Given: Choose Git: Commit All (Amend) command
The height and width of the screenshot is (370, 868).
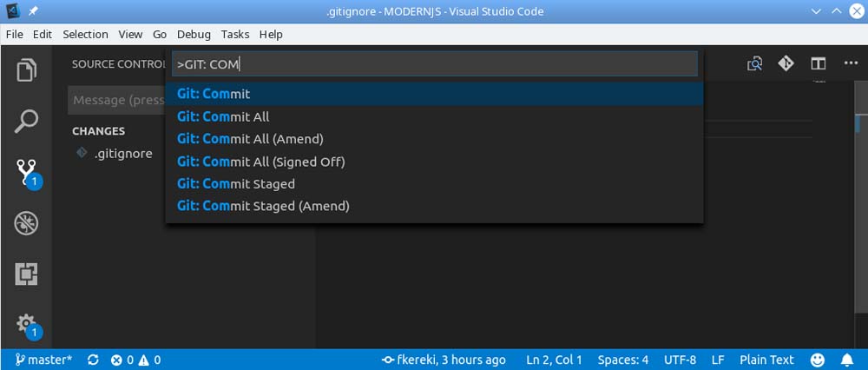Looking at the screenshot, I should [x=250, y=139].
